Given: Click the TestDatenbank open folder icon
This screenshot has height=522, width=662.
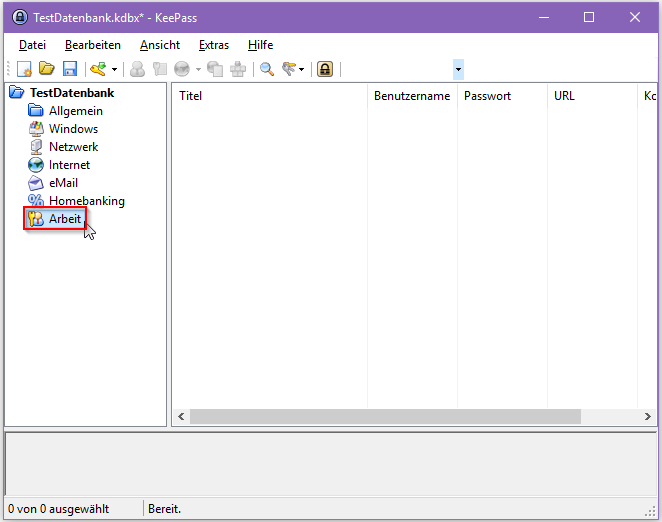Looking at the screenshot, I should [16, 92].
